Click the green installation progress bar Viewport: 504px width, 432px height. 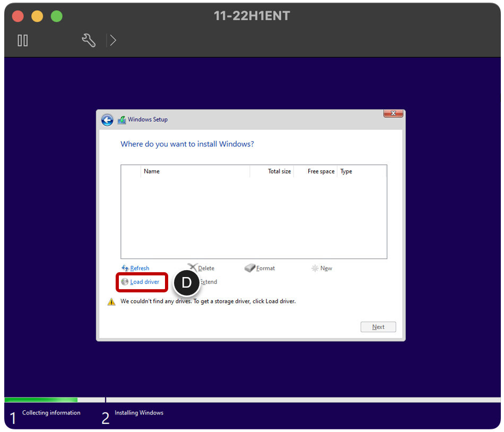(40, 399)
